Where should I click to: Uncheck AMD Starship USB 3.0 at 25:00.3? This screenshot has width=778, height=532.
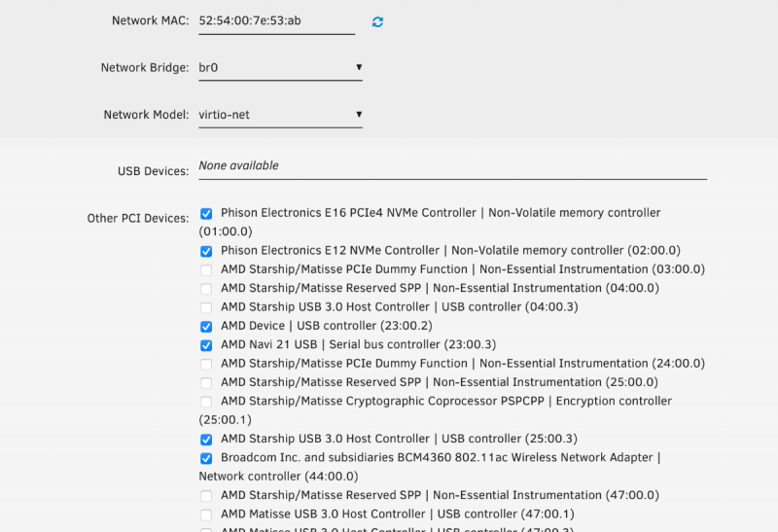(206, 440)
